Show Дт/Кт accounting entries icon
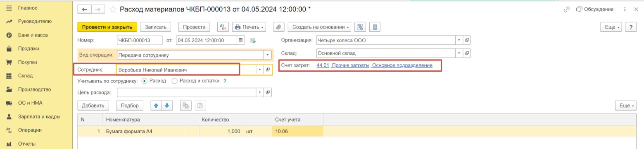 click(223, 27)
